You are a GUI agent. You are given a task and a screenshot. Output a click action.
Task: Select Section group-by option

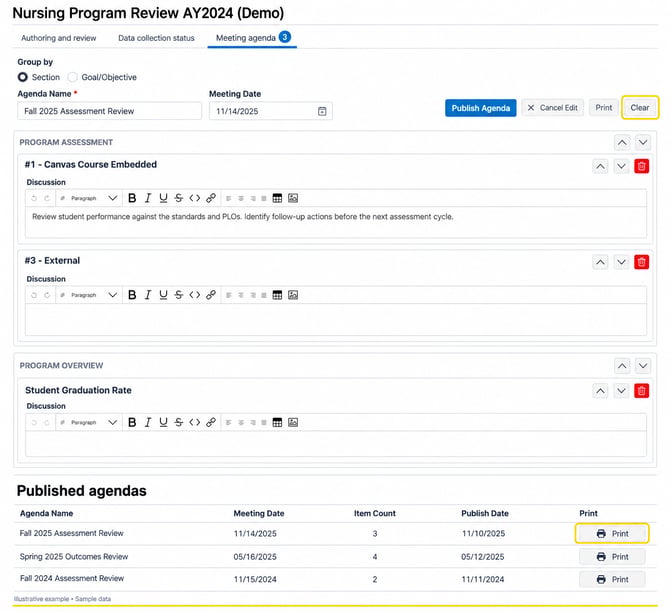(23, 77)
